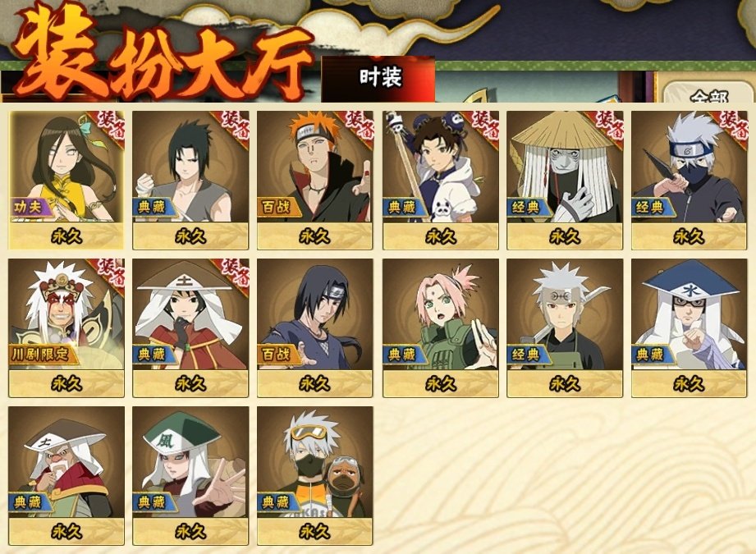Select the 川剧限定 Jiraiya opera costume

[x=66, y=327]
